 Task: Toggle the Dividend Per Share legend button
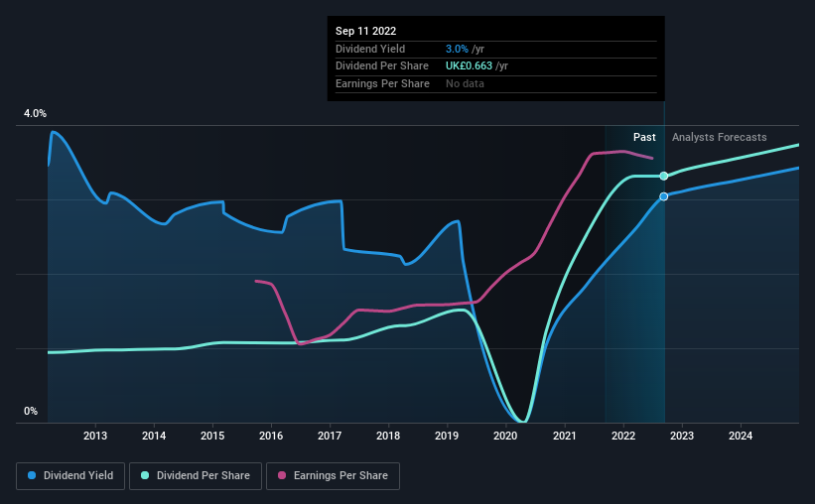coord(196,476)
